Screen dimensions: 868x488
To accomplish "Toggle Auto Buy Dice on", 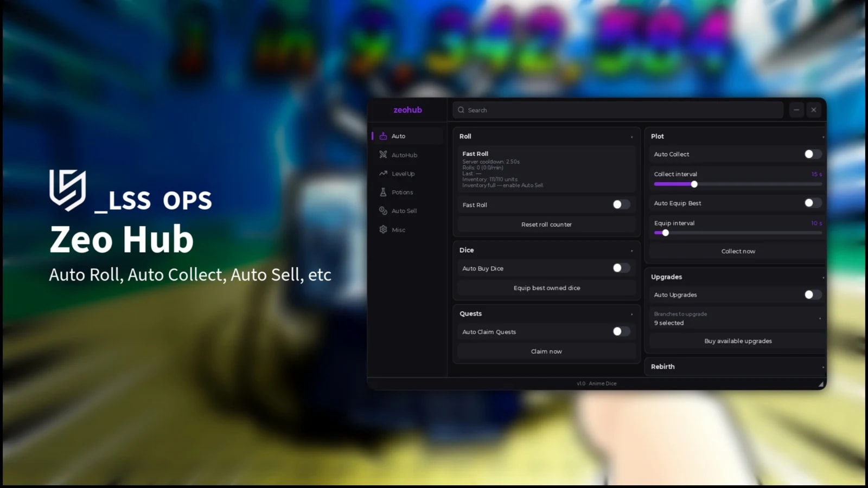I will (x=621, y=268).
